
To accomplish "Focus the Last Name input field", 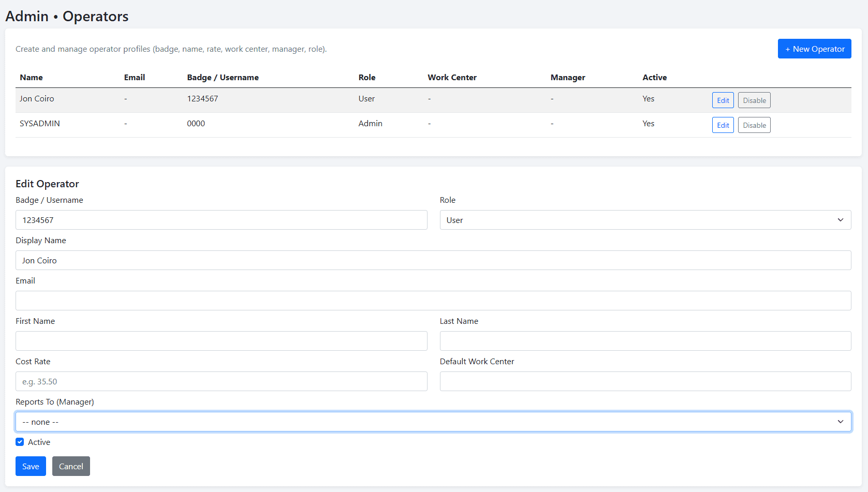I will [x=645, y=341].
